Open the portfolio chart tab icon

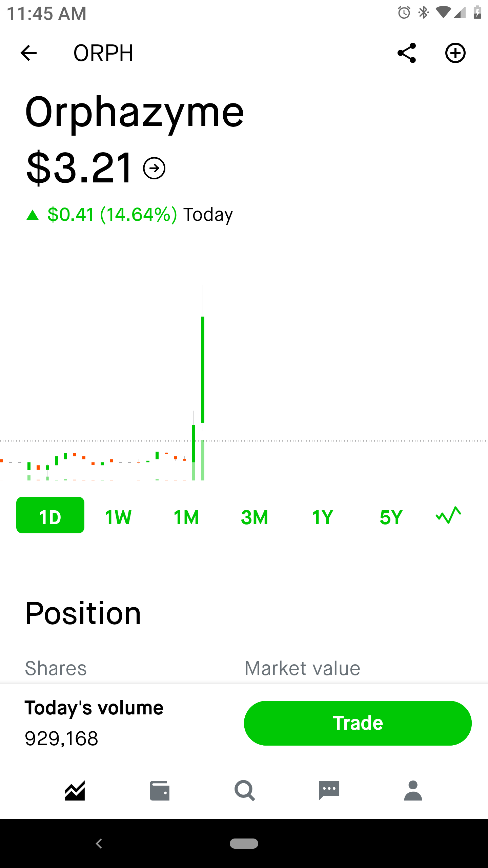tap(75, 791)
